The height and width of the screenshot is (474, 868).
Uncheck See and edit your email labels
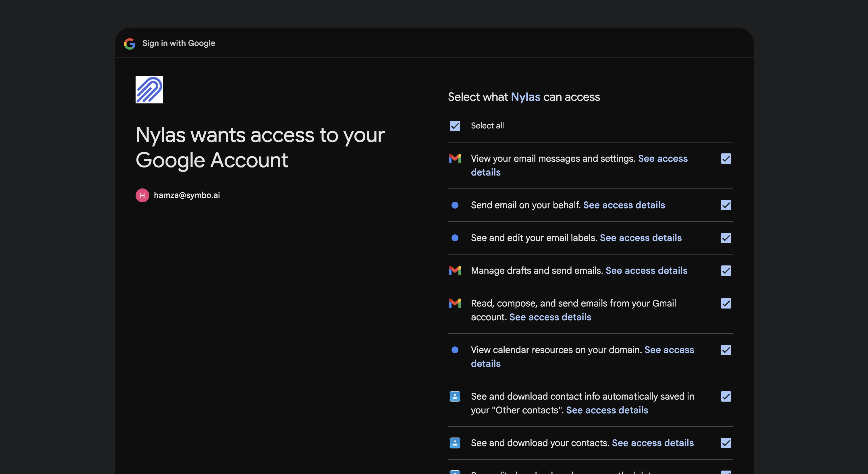(726, 238)
